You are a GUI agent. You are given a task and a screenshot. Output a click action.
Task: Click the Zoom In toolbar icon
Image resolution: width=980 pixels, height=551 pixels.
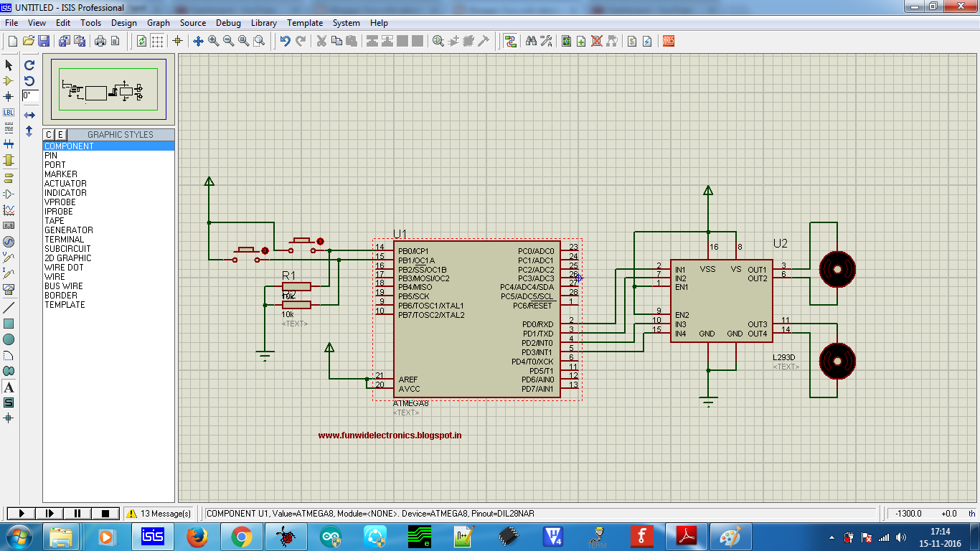pos(213,41)
